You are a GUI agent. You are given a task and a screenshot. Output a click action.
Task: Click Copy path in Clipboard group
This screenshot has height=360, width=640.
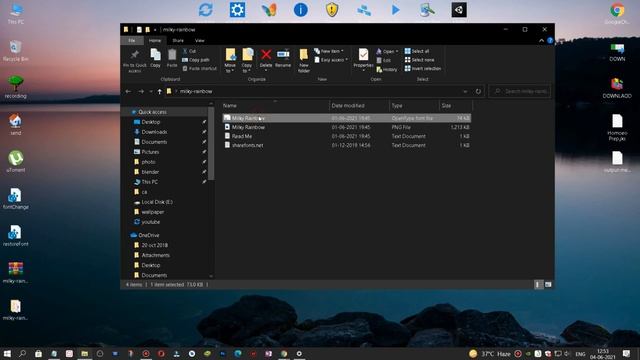[x=196, y=60]
